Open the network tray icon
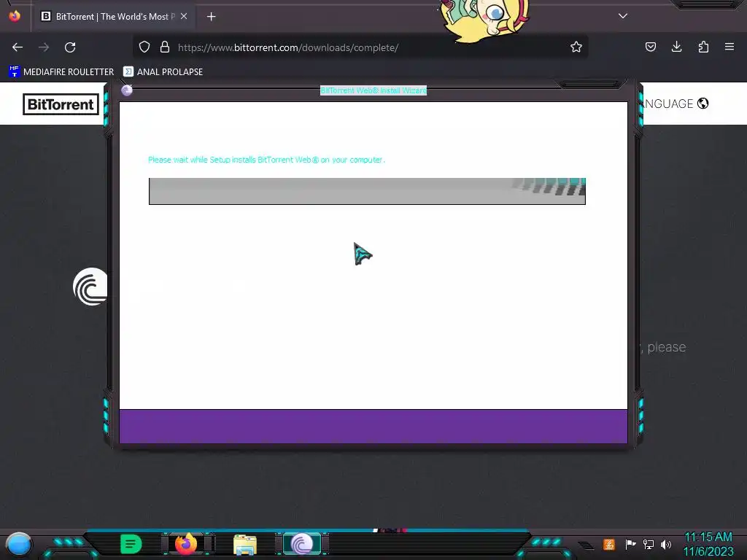Viewport: 747px width, 560px height. coord(649,544)
